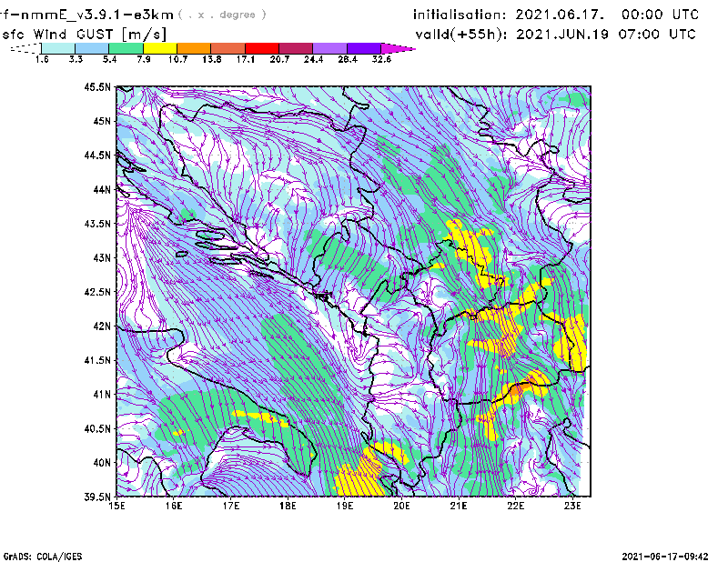728x562 pixels.
Task: Click the 41.5N latitude label
Action: pyautogui.click(x=97, y=360)
